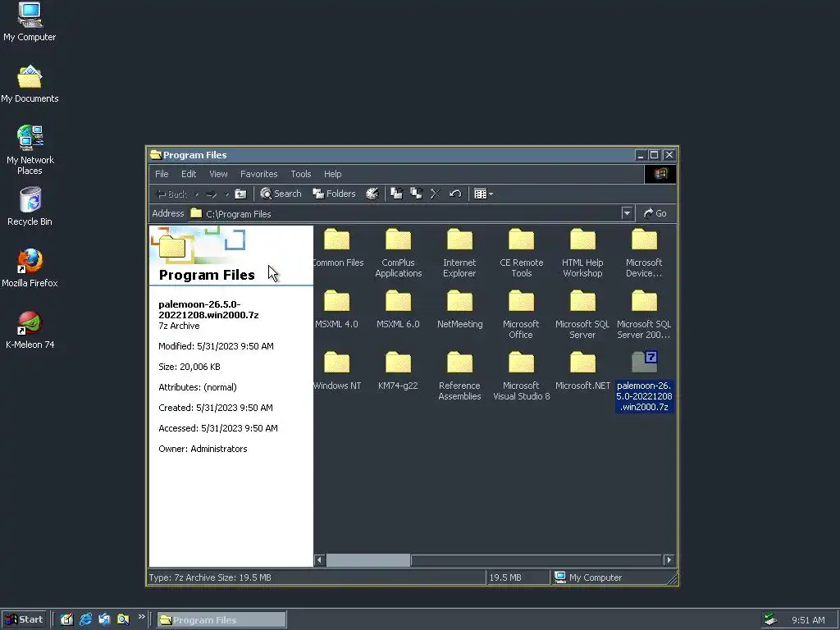Screen dimensions: 840x630
Task: Select the palemoon 7z archive file
Action: [644, 381]
